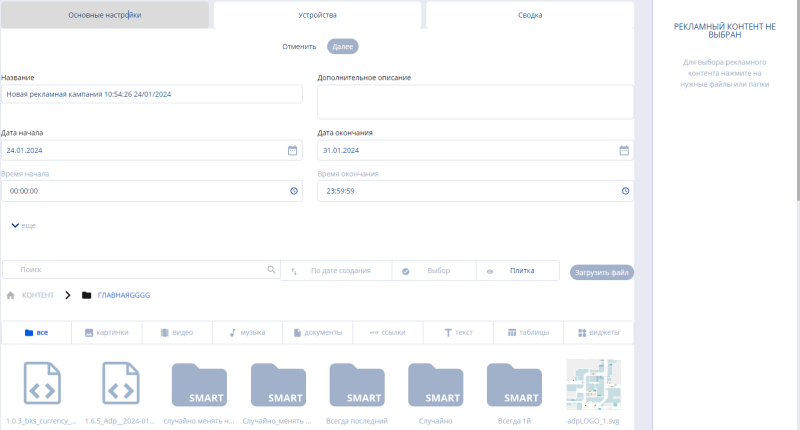The width and height of the screenshot is (800, 430).
Task: Click the 'Название' campaign name field
Action: point(152,93)
